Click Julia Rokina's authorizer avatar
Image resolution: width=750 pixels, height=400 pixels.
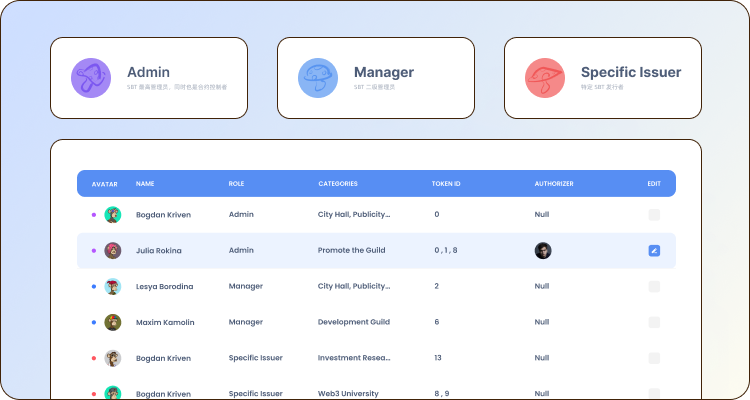click(x=543, y=251)
